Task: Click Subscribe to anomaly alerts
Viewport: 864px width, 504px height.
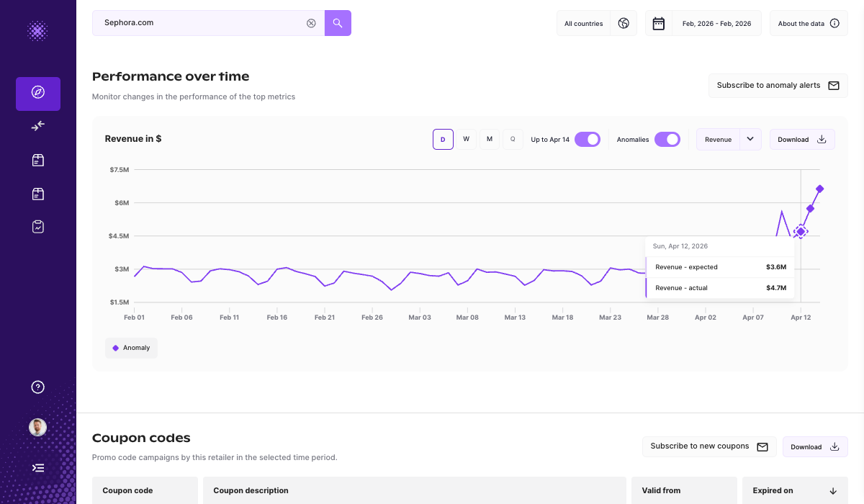Action: [778, 85]
